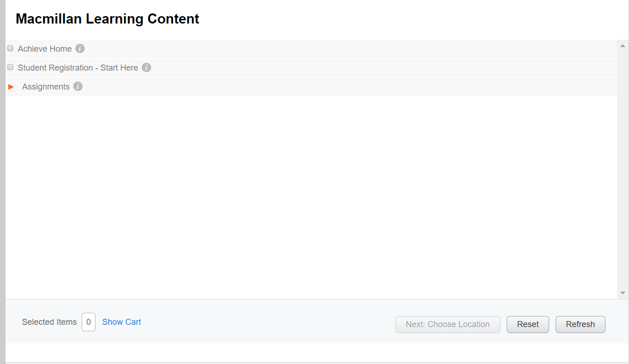Check the Student Registration - Start Here checkbox
629x364 pixels.
click(x=10, y=67)
